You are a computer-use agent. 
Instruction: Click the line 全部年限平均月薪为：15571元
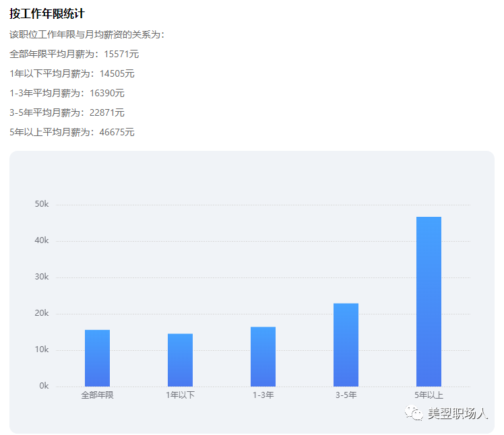coord(74,54)
